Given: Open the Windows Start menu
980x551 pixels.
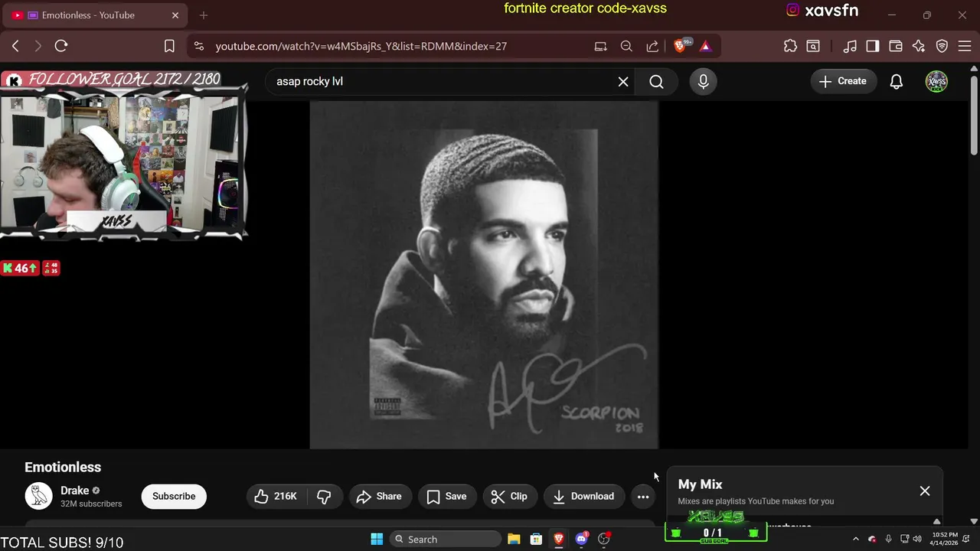Looking at the screenshot, I should [377, 539].
